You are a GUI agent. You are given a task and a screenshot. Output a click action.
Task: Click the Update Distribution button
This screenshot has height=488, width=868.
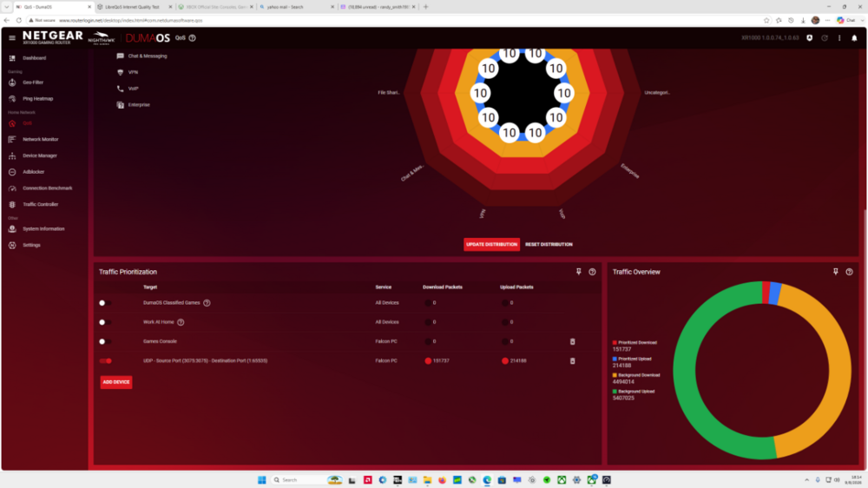pyautogui.click(x=491, y=244)
